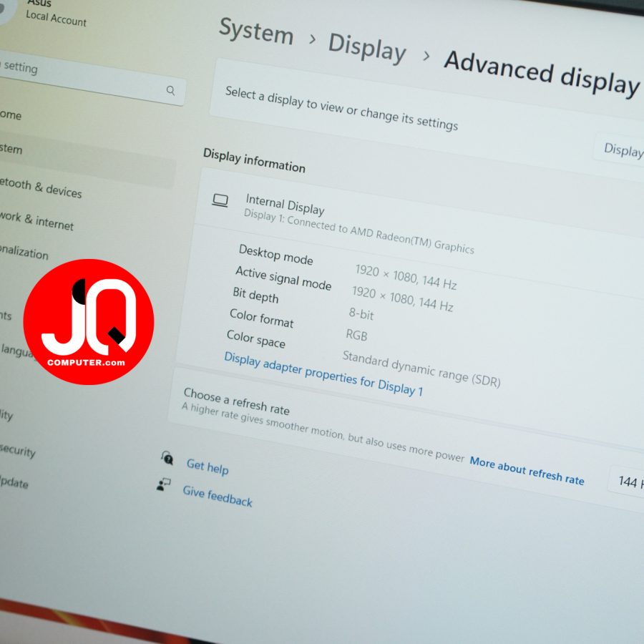Go back to System in the breadcrumb
The height and width of the screenshot is (644, 644).
[x=256, y=31]
